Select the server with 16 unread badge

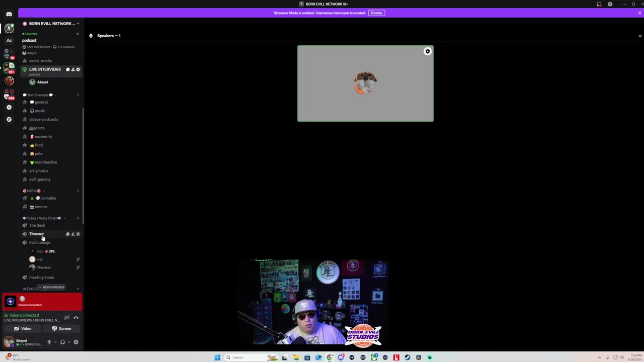pyautogui.click(x=9, y=54)
